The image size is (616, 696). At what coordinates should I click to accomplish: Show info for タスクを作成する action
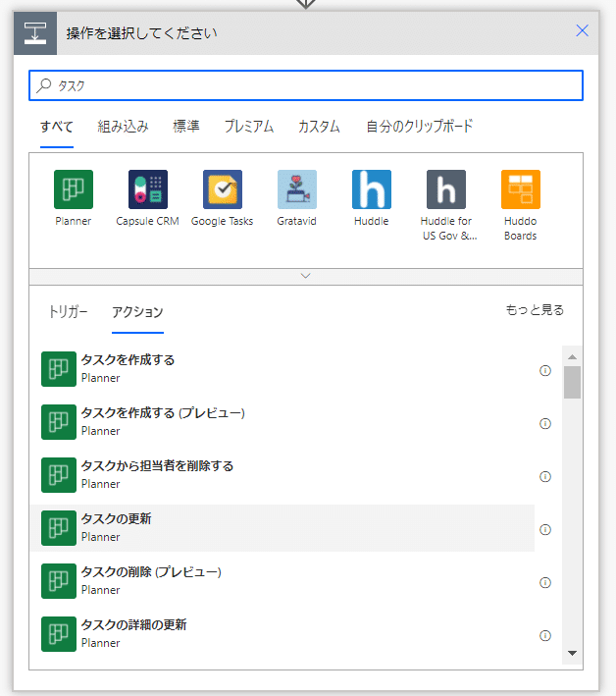545,371
